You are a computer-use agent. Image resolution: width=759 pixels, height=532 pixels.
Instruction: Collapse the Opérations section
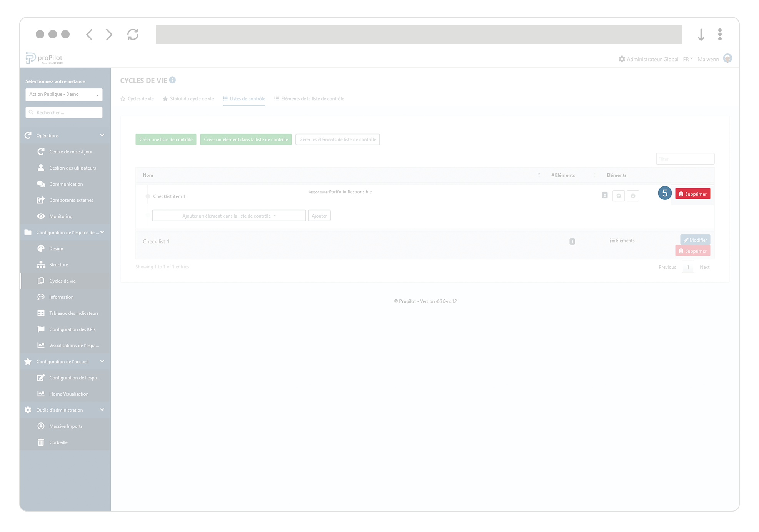(x=102, y=135)
